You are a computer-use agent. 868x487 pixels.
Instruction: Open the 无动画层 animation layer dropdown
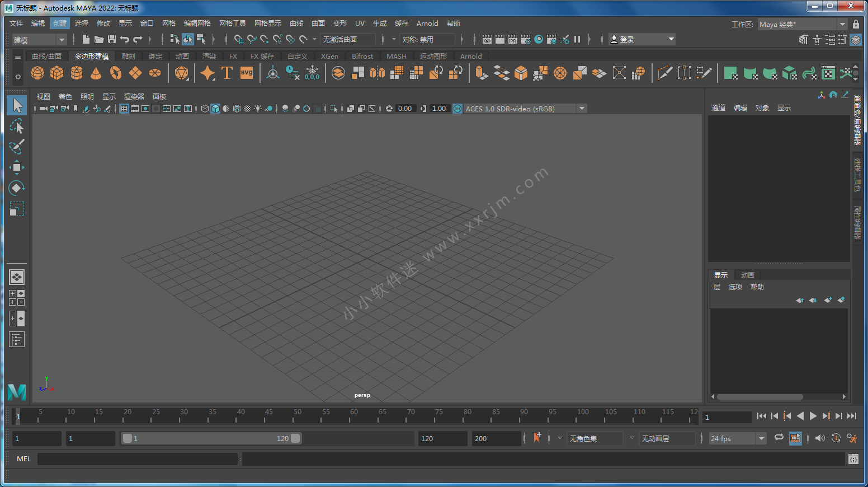click(667, 438)
